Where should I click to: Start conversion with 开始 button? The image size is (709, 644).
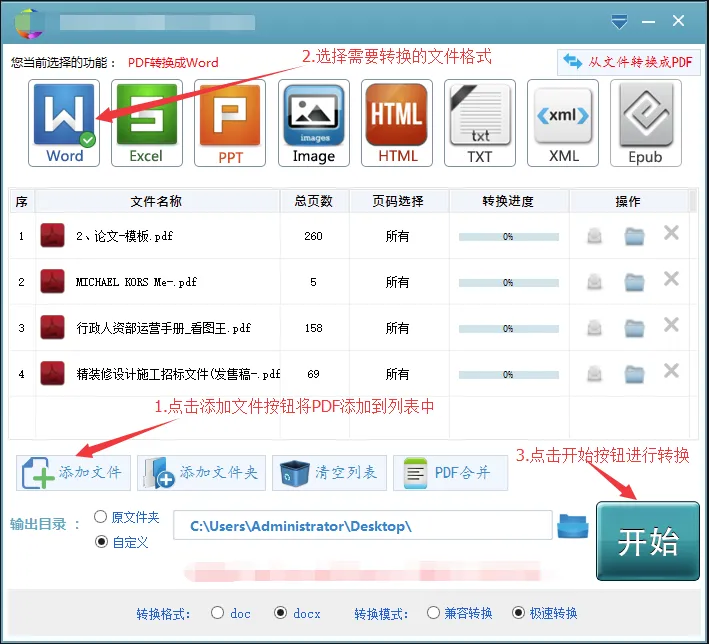(x=648, y=541)
